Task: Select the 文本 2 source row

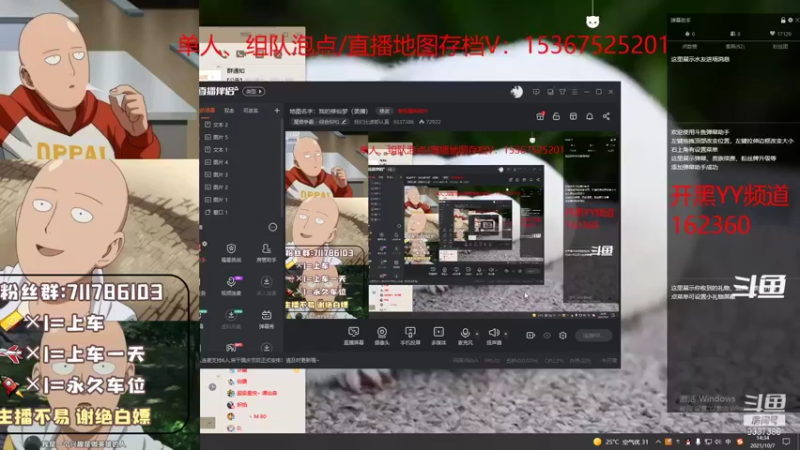Action: coord(240,124)
